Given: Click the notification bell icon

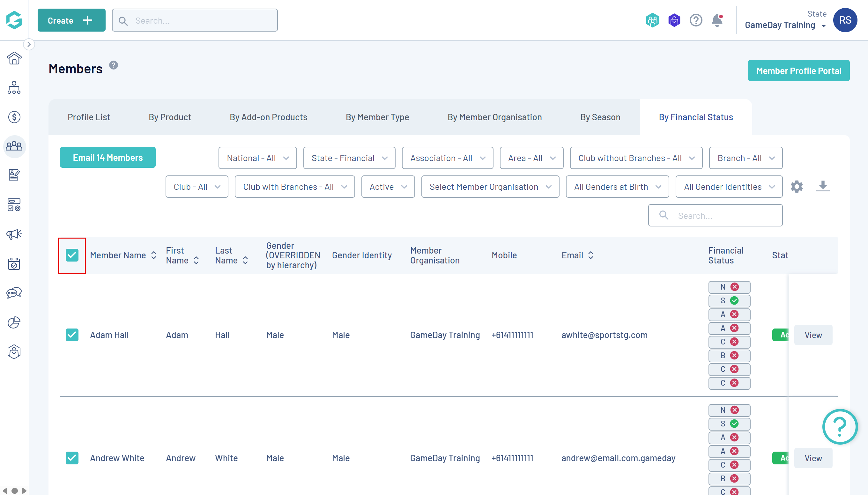Looking at the screenshot, I should [717, 20].
